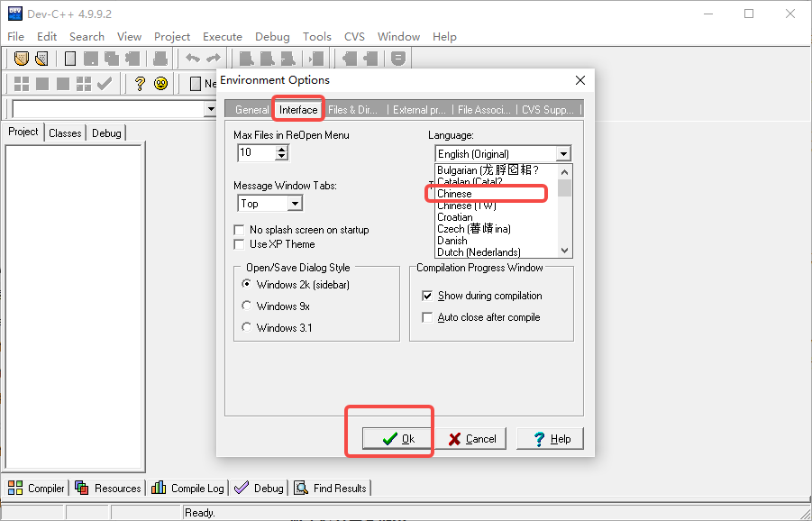The image size is (812, 521).
Task: Switch to the File Associ tab
Action: (x=484, y=110)
